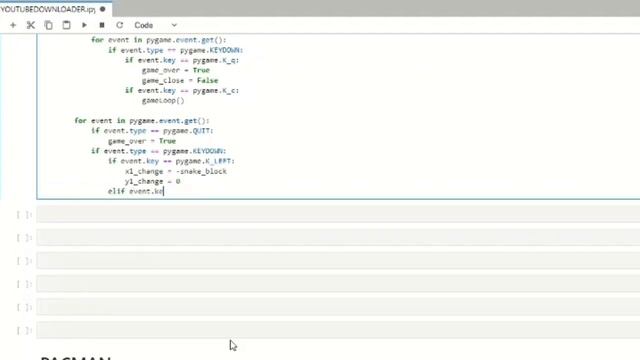The width and height of the screenshot is (640, 360).
Task: Select the third empty code cell
Action: pos(338,261)
